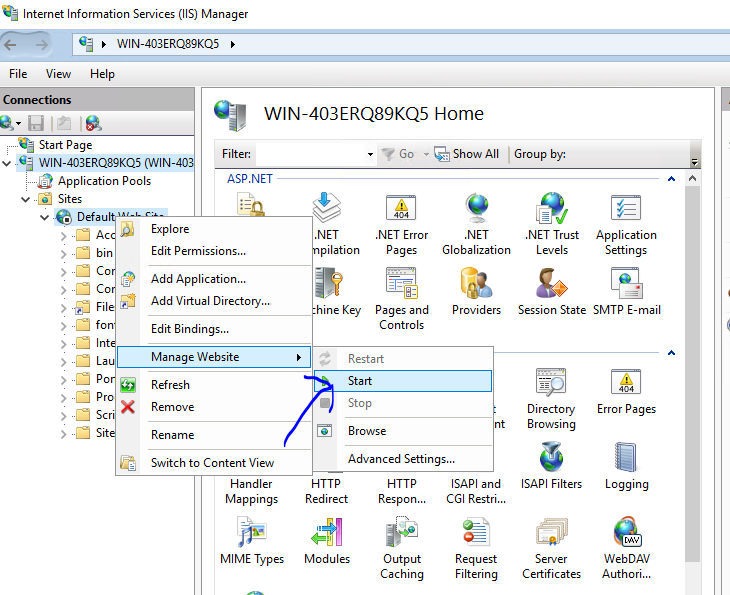
Task: Click the Save connections toolbar icon
Action: (36, 123)
